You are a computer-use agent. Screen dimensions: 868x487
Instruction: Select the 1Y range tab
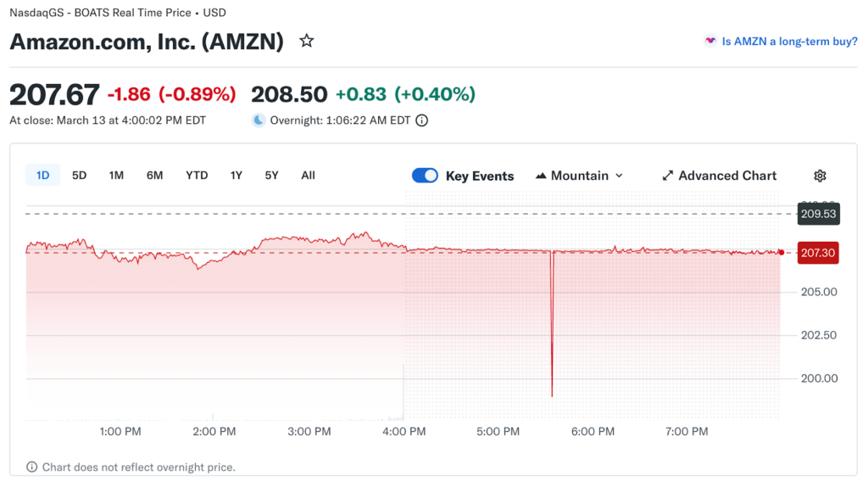click(236, 176)
